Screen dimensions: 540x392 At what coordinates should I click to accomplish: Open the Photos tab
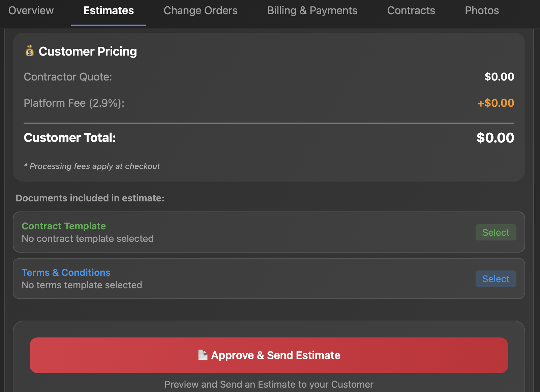[x=482, y=10]
